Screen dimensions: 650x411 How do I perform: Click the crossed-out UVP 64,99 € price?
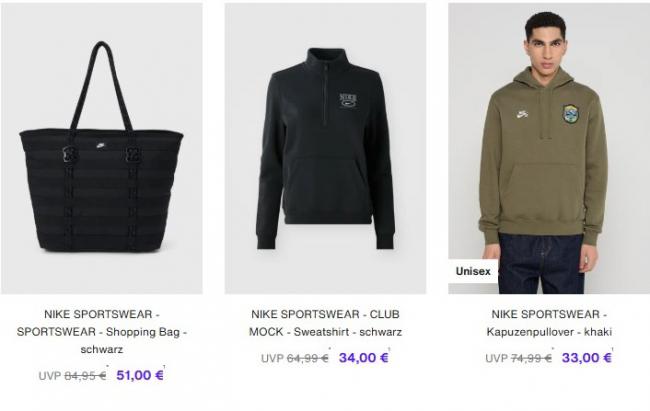pyautogui.click(x=295, y=358)
